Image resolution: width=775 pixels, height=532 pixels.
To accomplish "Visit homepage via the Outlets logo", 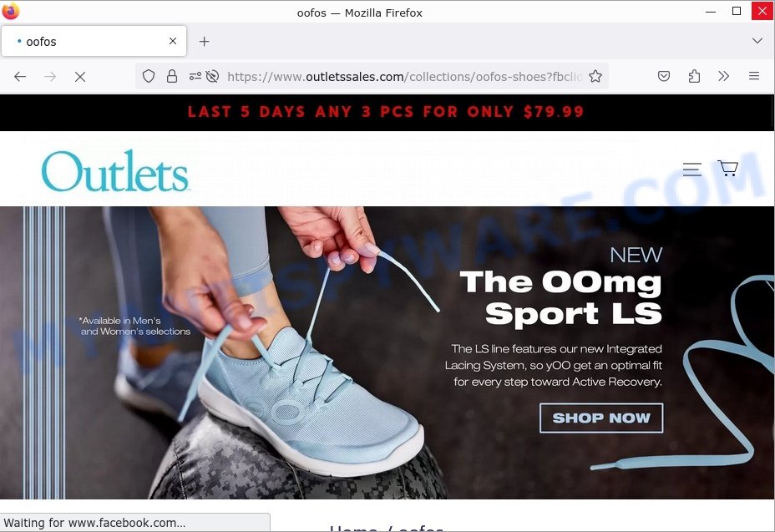I will click(x=115, y=170).
